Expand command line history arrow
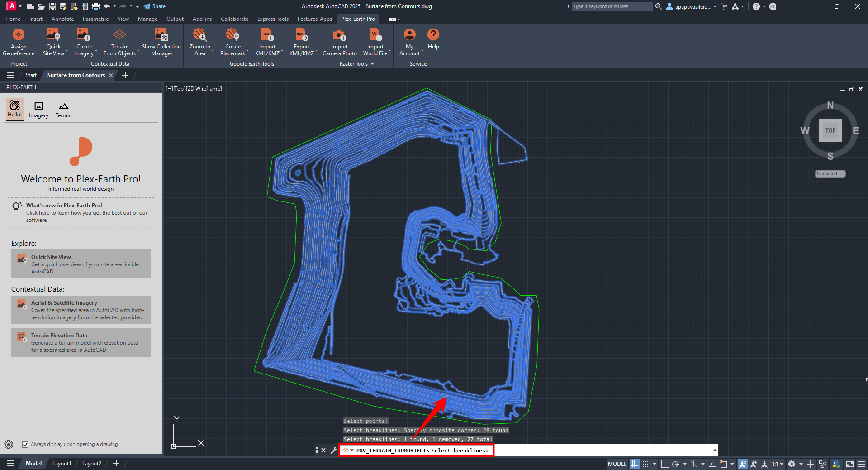The height and width of the screenshot is (470, 868). point(715,450)
